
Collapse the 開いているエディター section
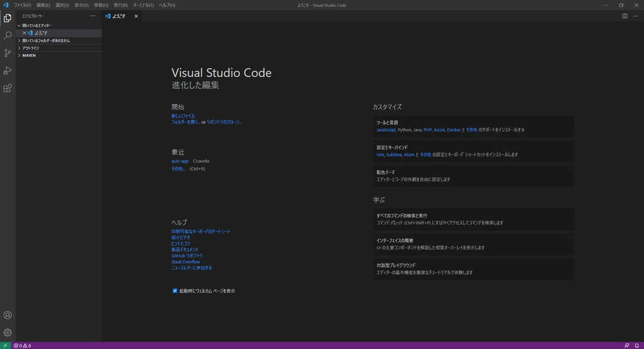coord(58,25)
